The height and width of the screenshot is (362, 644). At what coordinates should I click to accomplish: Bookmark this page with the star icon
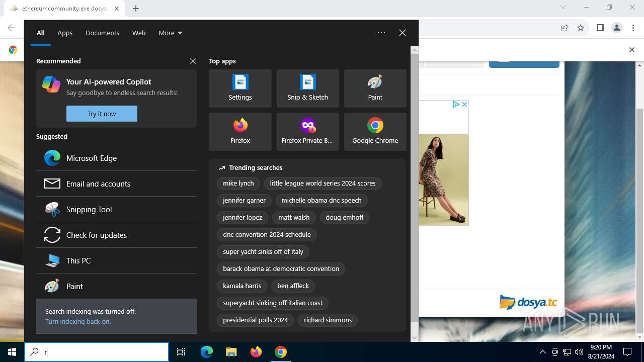(581, 28)
